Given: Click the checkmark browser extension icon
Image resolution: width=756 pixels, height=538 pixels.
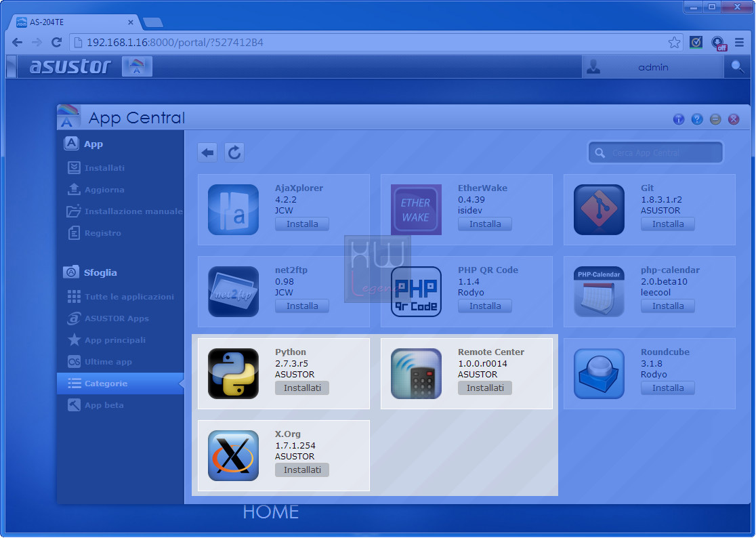Looking at the screenshot, I should [x=696, y=43].
